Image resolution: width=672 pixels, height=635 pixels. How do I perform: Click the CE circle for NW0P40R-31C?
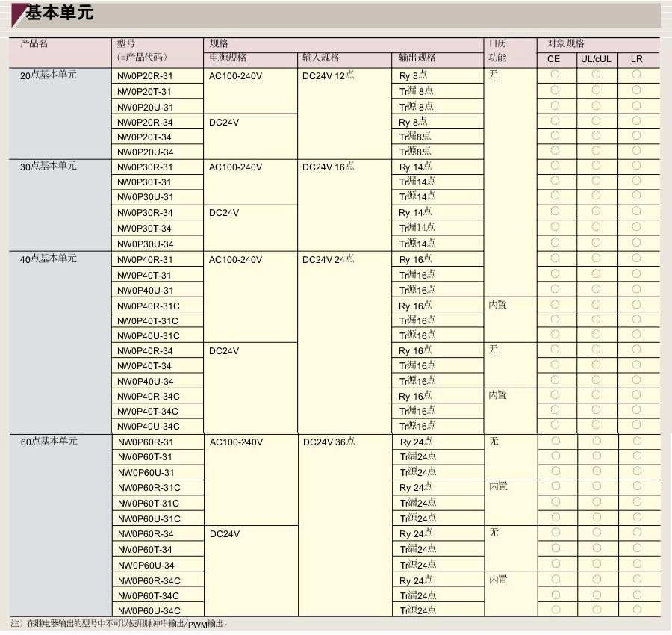(x=555, y=304)
